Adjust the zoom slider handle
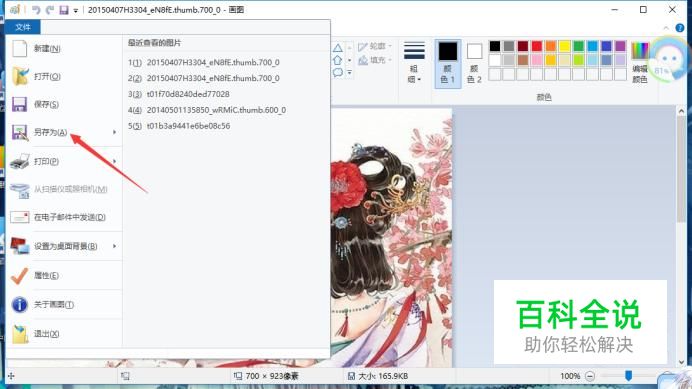Image resolution: width=692 pixels, height=389 pixels. click(x=628, y=376)
